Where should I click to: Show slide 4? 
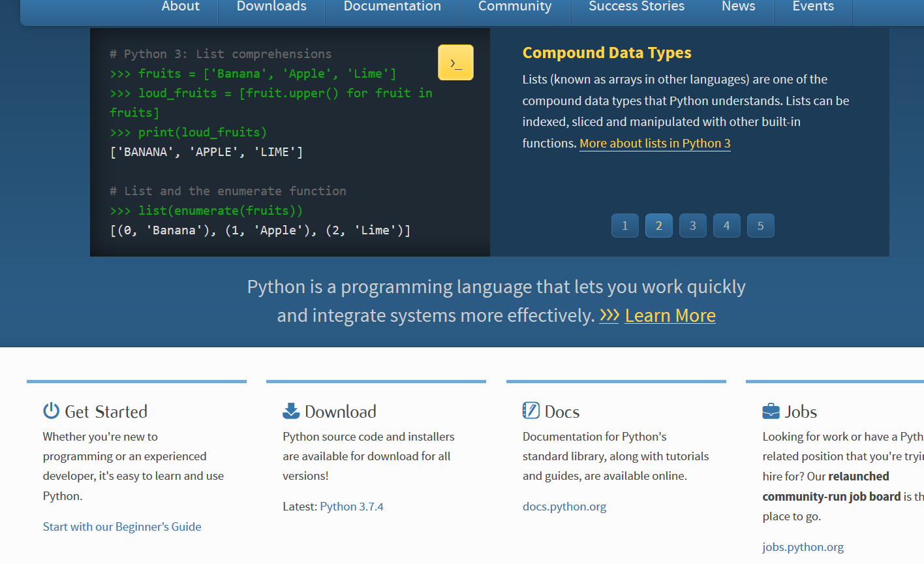[727, 226]
